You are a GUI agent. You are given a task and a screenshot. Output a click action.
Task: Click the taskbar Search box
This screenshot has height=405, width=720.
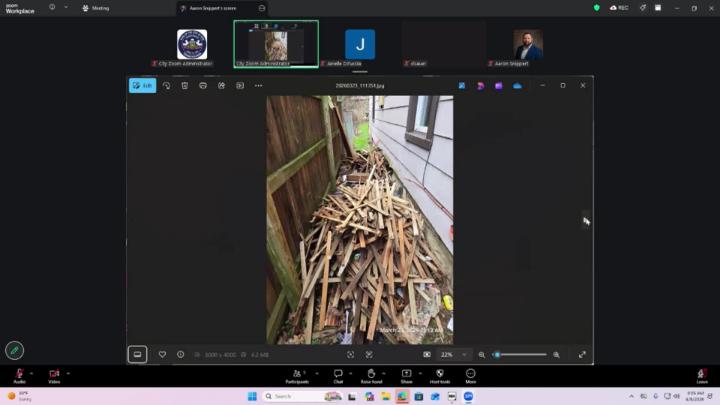click(x=303, y=396)
